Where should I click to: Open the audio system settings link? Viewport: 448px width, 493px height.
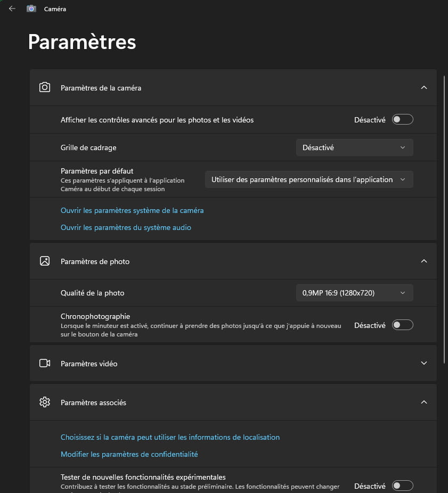tap(126, 227)
